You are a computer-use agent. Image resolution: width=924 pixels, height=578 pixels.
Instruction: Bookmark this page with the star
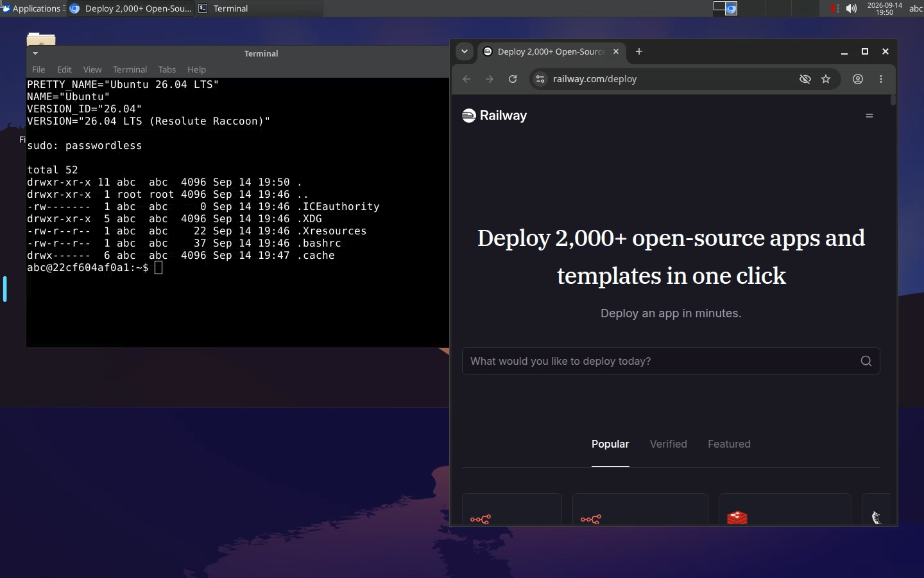[826, 79]
